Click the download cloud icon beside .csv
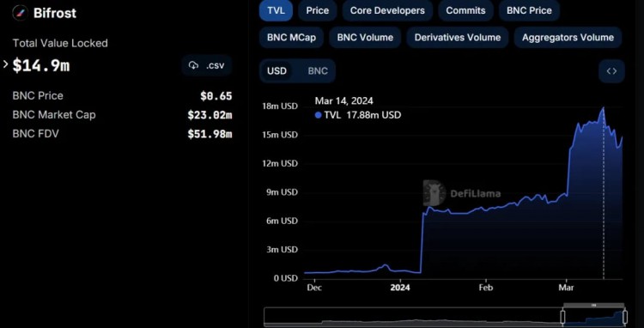The height and width of the screenshot is (328, 644). (x=193, y=65)
